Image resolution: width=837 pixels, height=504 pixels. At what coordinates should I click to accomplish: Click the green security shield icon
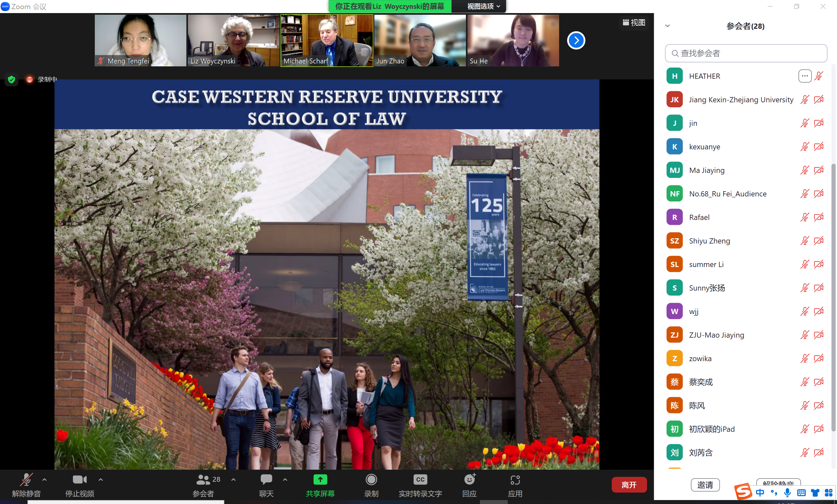pos(11,79)
